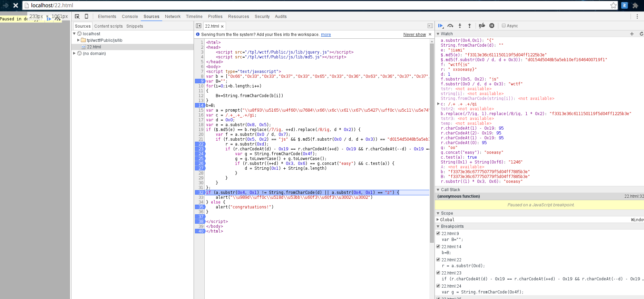Screen dimensions: 644x299
Task: Add a new watch expression
Action: coord(632,34)
